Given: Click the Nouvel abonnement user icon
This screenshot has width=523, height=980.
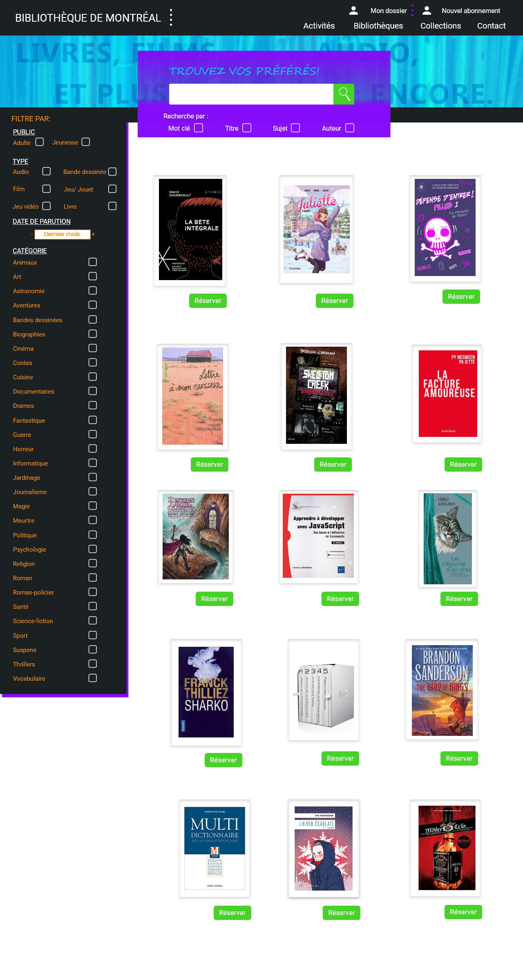Looking at the screenshot, I should click(x=427, y=11).
